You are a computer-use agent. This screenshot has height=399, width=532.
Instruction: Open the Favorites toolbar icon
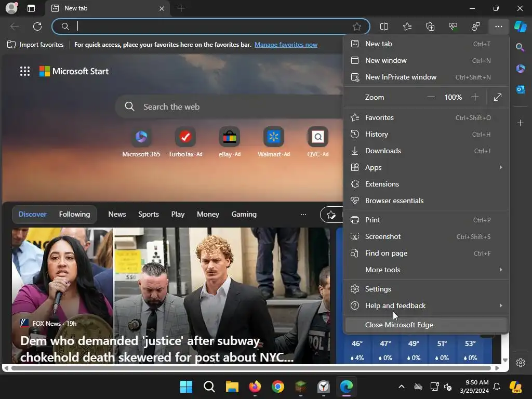407,26
